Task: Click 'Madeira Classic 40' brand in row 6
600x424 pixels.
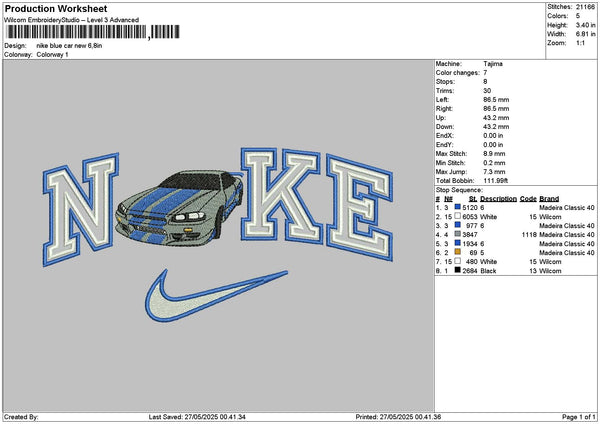Action: (567, 253)
